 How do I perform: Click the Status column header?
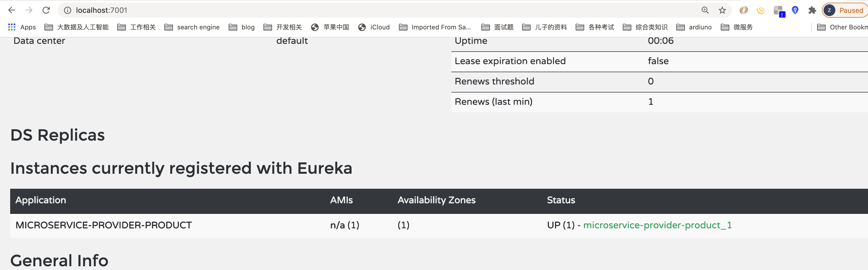click(561, 200)
